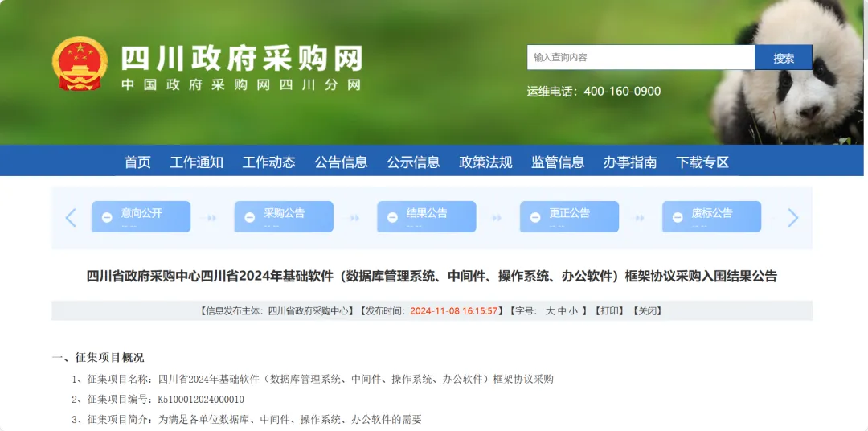
Task: Click the 四川政府采购网 site title
Action: (x=242, y=58)
